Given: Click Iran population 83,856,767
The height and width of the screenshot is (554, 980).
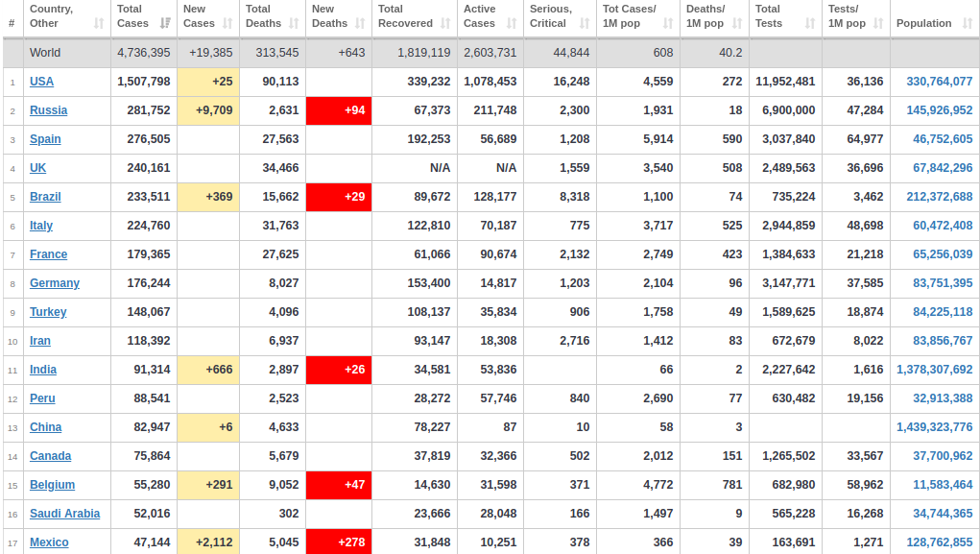Looking at the screenshot, I should pos(943,340).
